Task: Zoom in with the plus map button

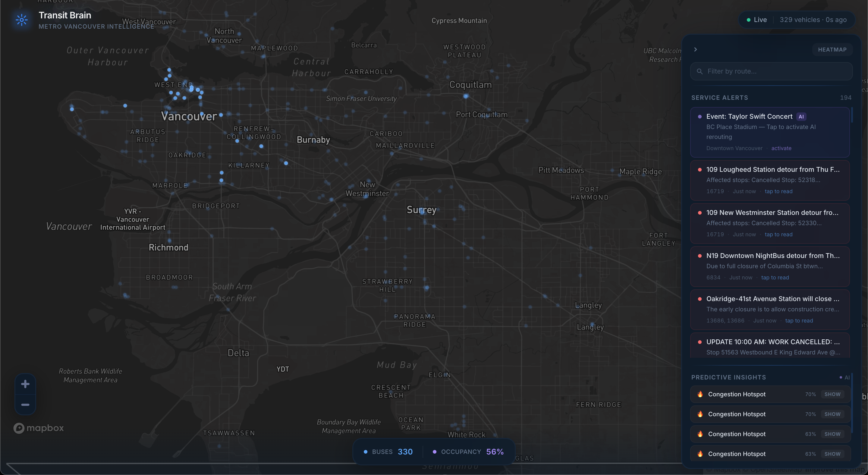Action: tap(25, 384)
